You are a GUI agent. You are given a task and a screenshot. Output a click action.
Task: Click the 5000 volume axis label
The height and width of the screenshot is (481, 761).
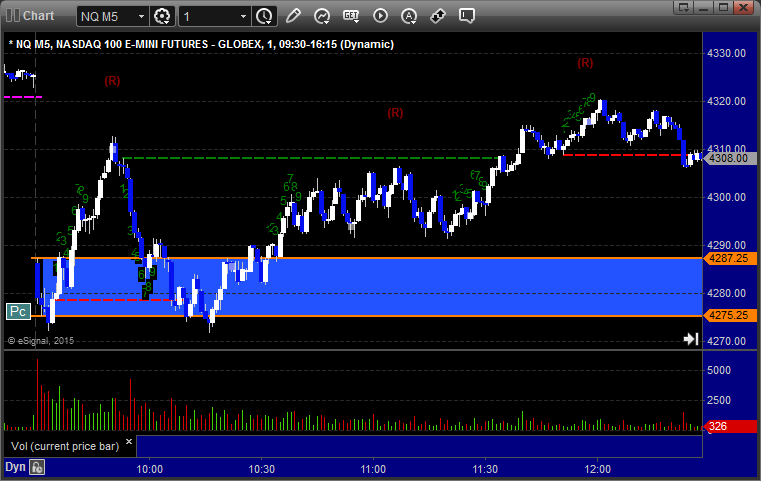point(719,370)
